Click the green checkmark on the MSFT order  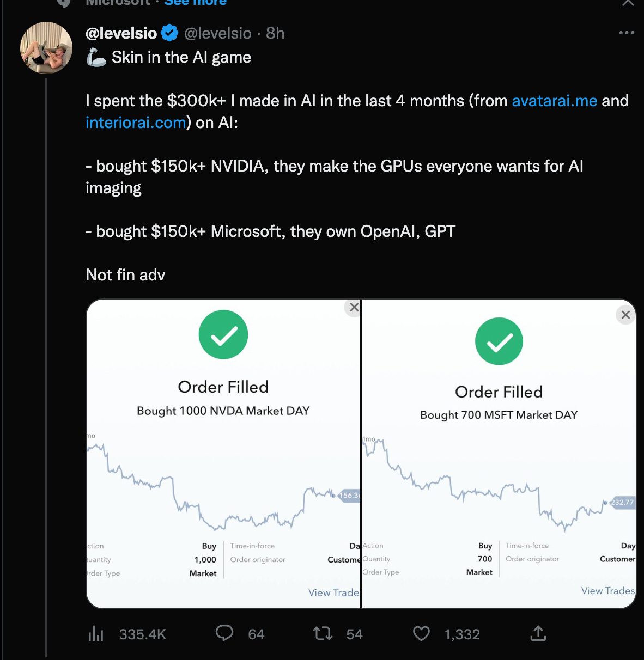click(x=499, y=341)
